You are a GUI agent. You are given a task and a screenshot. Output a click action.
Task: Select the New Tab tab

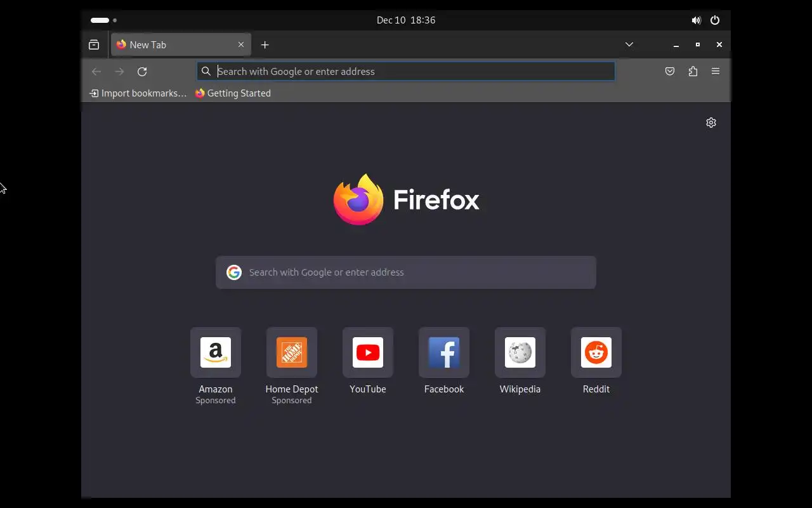pyautogui.click(x=181, y=44)
